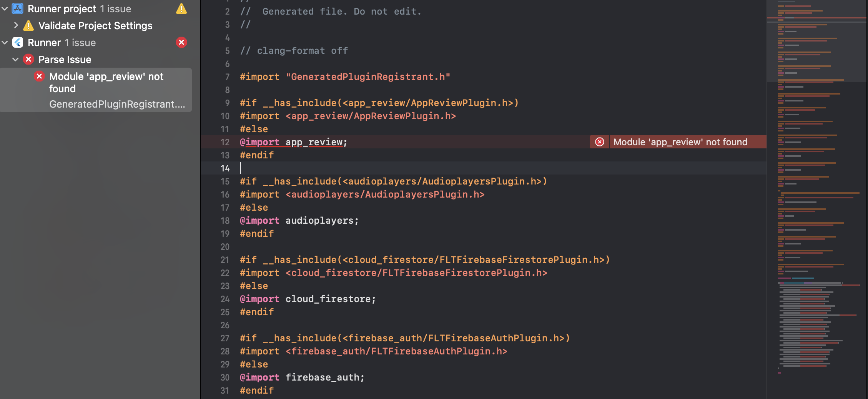The width and height of the screenshot is (868, 399).
Task: Click the '#else' on line 11
Action: coord(254,129)
